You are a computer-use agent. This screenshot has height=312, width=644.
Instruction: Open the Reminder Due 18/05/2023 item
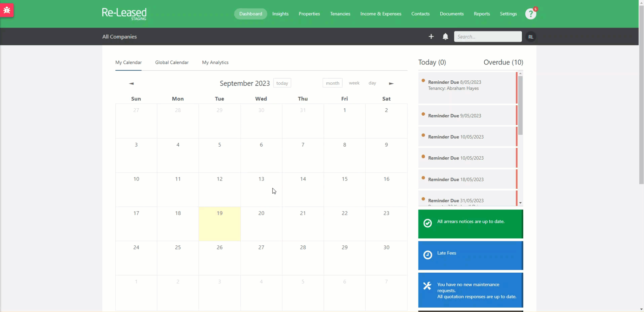point(467,179)
